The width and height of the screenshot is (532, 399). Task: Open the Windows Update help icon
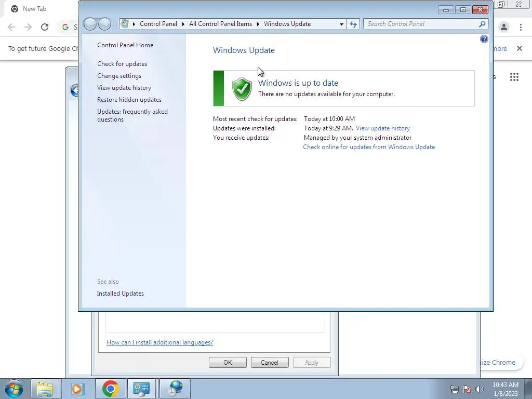pyautogui.click(x=484, y=39)
